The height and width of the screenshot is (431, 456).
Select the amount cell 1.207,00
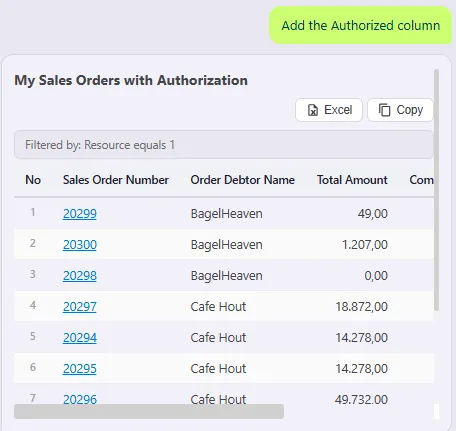click(365, 245)
